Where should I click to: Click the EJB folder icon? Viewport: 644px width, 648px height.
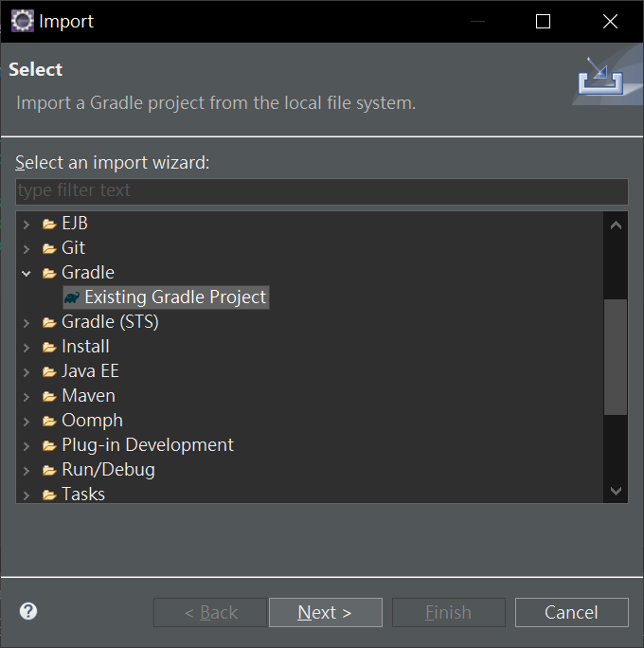(49, 225)
